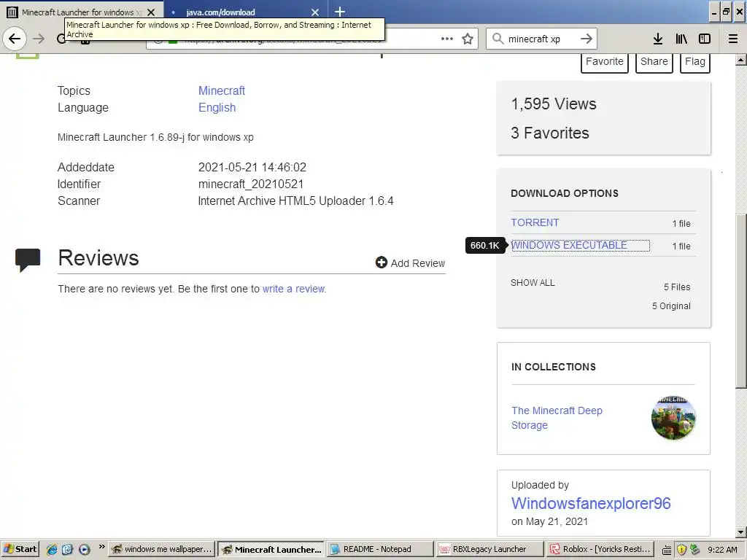Select the '3 Favorites' text

pyautogui.click(x=550, y=133)
